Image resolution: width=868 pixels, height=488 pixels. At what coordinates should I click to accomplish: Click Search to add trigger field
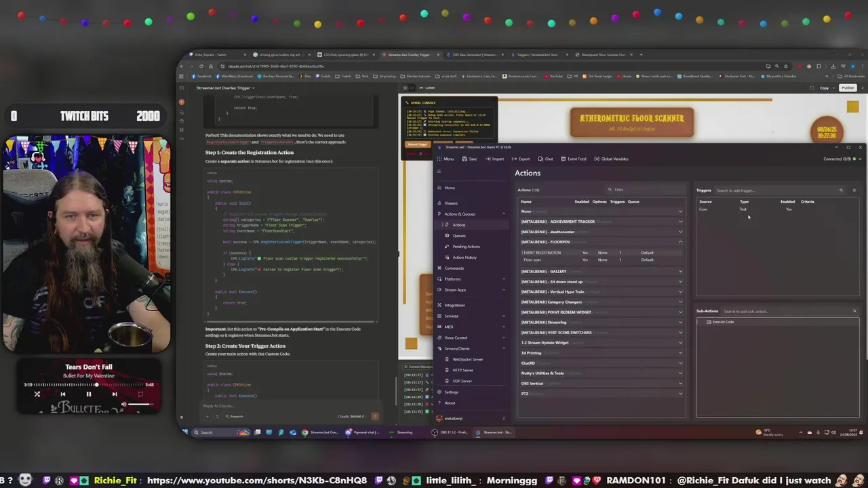(773, 190)
